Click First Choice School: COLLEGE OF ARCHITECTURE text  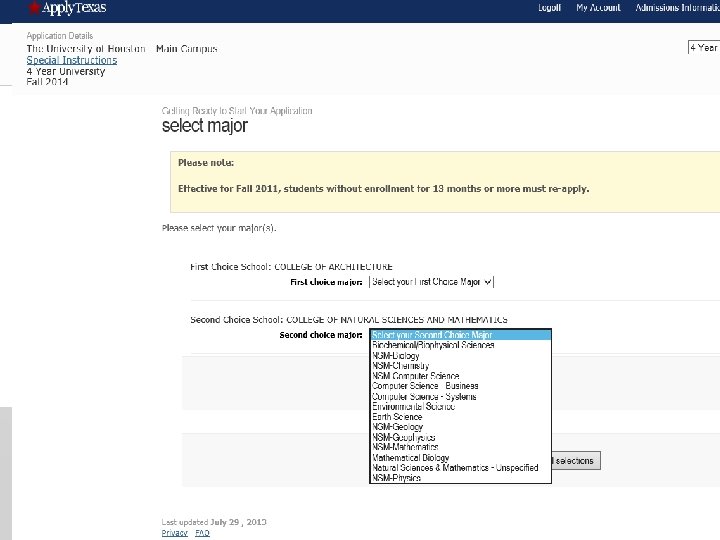tap(291, 267)
